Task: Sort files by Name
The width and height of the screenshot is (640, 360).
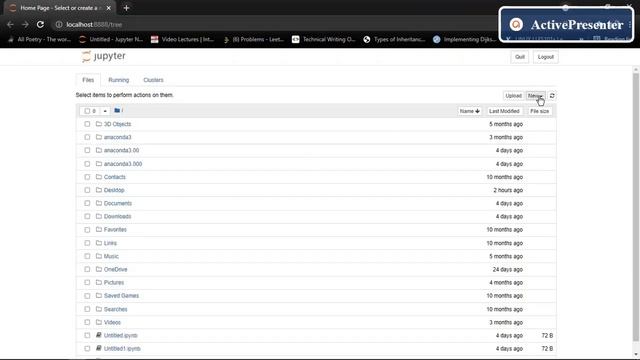Action: [469, 111]
